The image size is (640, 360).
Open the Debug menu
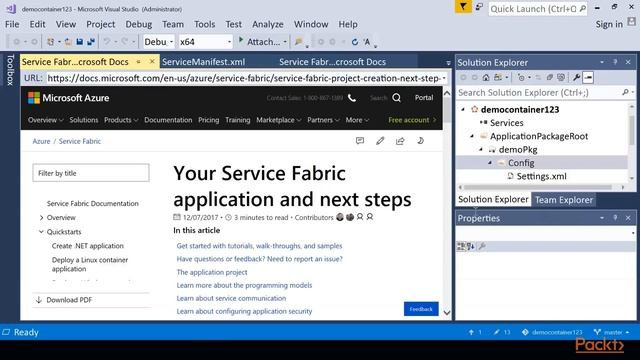point(139,24)
